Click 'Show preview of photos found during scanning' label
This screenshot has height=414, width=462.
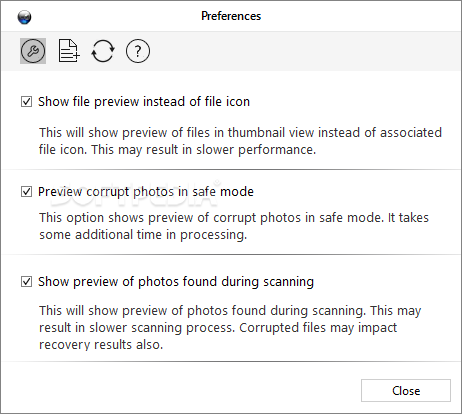[x=176, y=282]
